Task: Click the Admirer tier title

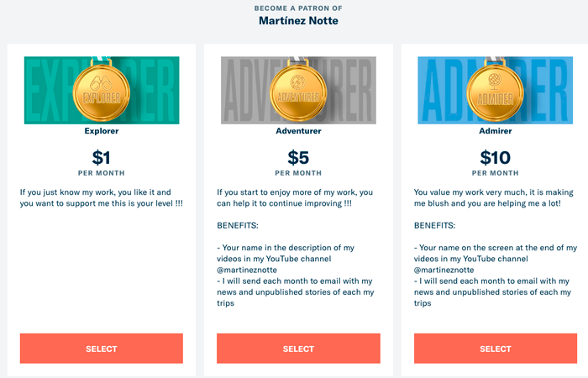Action: [496, 131]
